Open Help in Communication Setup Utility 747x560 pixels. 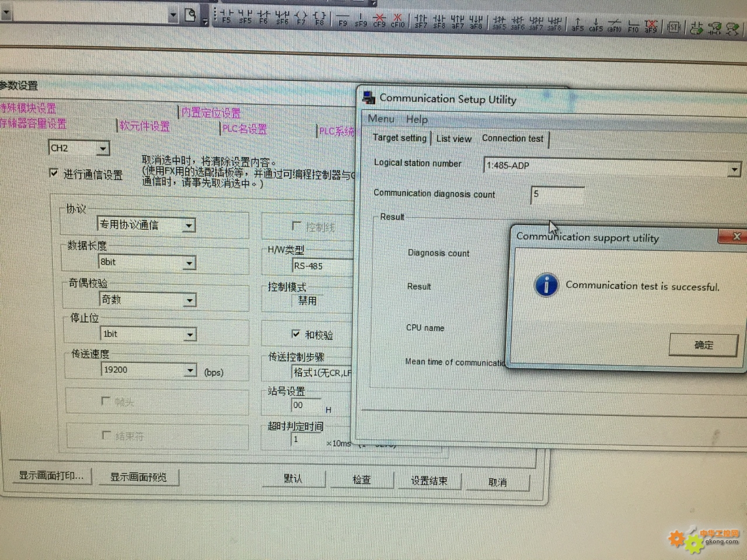point(417,119)
